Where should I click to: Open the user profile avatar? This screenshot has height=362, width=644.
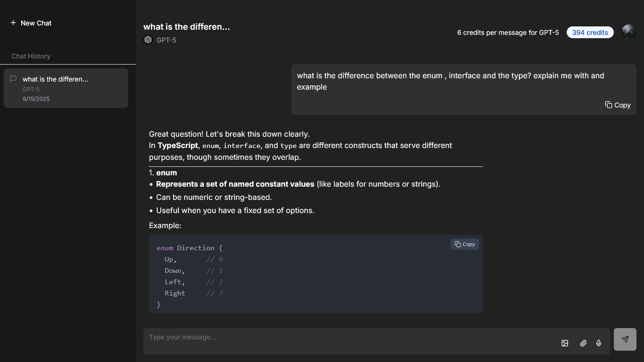tap(628, 32)
